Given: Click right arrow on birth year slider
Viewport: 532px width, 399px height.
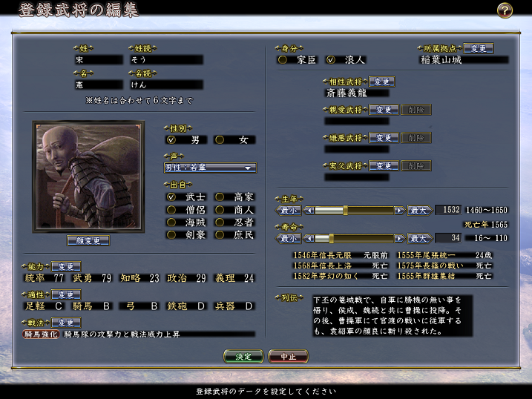Looking at the screenshot, I should 399,211.
